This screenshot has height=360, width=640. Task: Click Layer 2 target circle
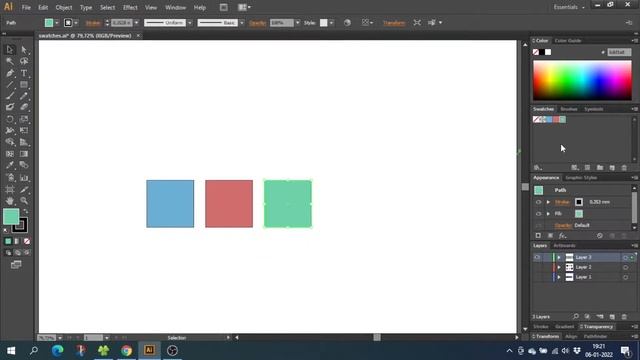[625, 267]
